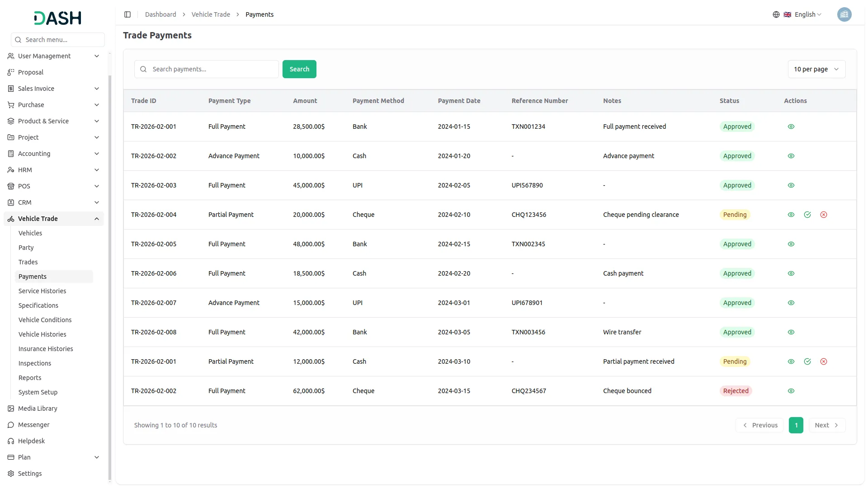The image size is (868, 488).
Task: View details of TXN001234 payment
Action: pyautogui.click(x=791, y=127)
